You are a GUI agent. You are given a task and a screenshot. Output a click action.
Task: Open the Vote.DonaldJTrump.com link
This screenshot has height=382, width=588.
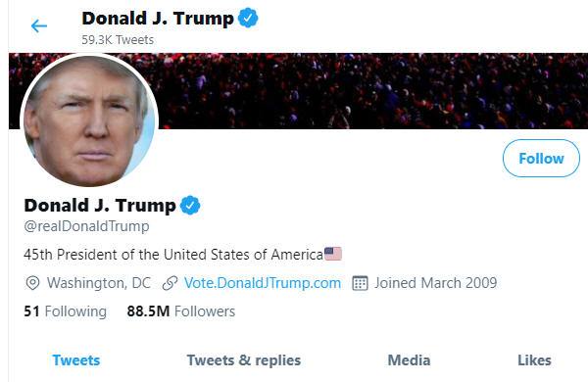pos(263,283)
